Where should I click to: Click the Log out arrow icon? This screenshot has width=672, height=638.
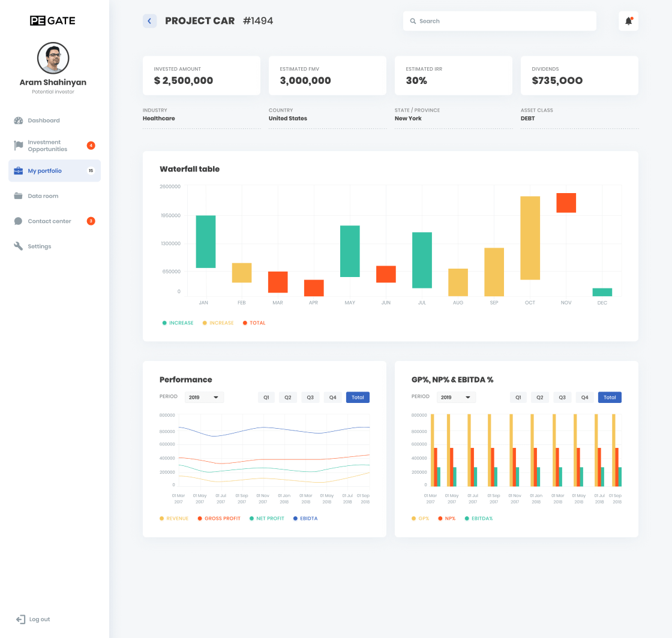(x=20, y=619)
